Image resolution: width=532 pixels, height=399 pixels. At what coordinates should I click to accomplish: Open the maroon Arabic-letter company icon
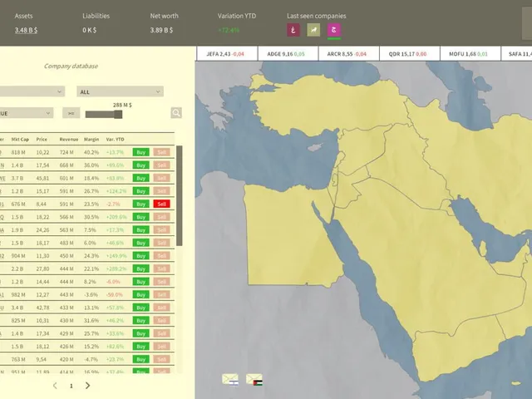[x=293, y=30]
